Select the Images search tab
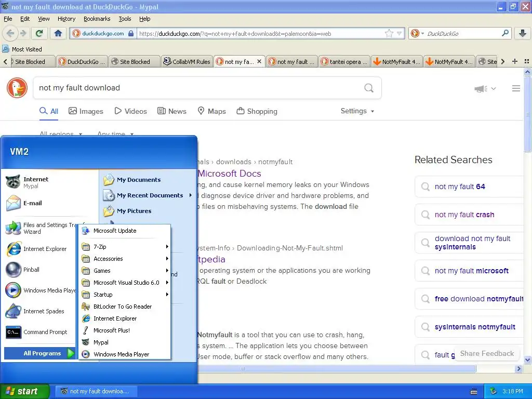 coord(86,111)
